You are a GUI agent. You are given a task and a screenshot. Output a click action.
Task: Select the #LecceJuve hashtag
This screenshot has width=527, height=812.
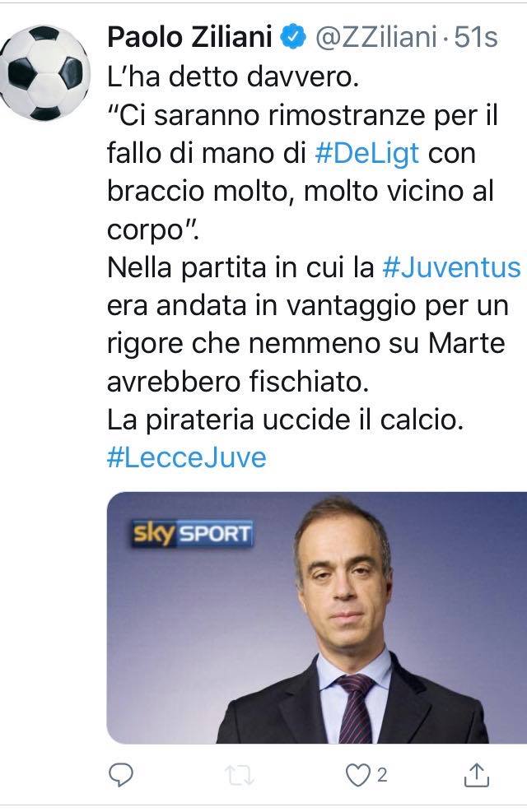click(x=187, y=457)
